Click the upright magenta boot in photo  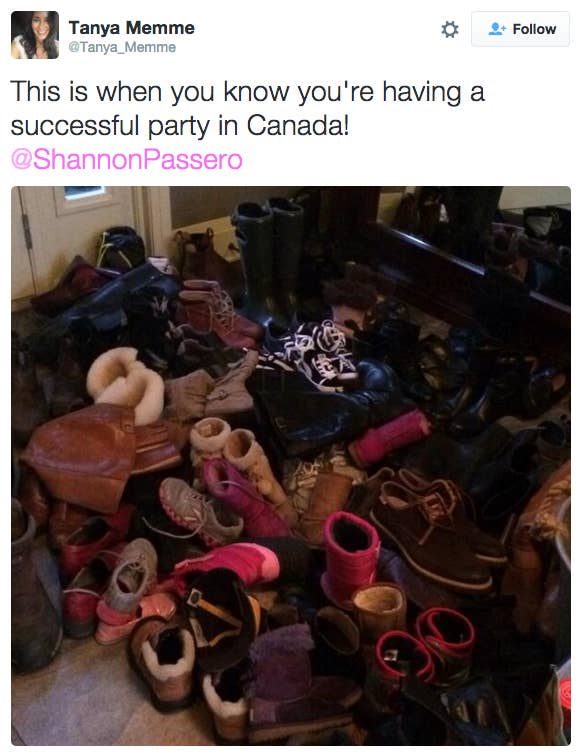[x=351, y=557]
